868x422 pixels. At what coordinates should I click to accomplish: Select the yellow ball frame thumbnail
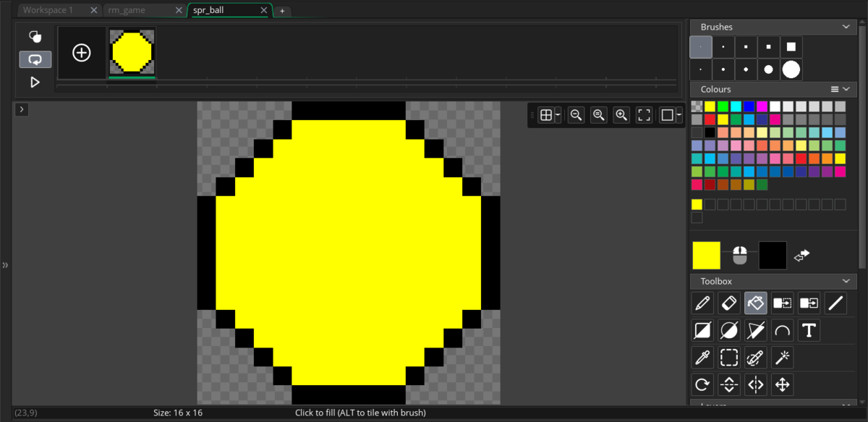click(x=132, y=53)
